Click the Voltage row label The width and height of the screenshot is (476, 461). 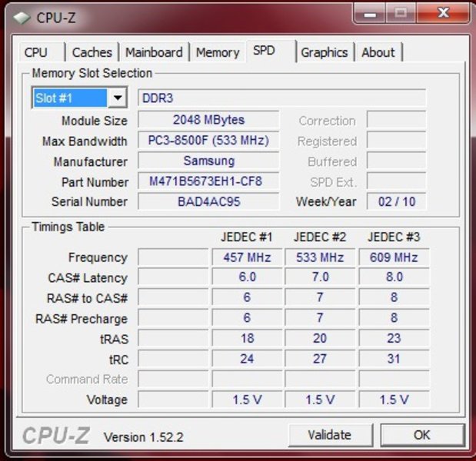click(x=107, y=400)
